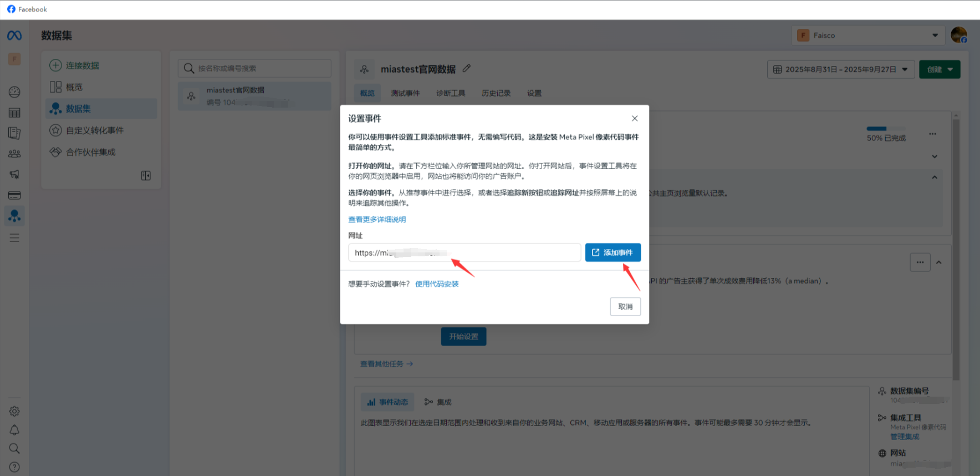Open the search magnifier in left sidebar
This screenshot has width=980, height=476.
(x=14, y=448)
